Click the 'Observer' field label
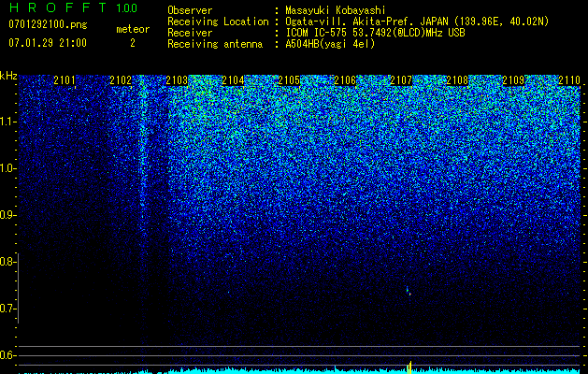 pyautogui.click(x=190, y=10)
